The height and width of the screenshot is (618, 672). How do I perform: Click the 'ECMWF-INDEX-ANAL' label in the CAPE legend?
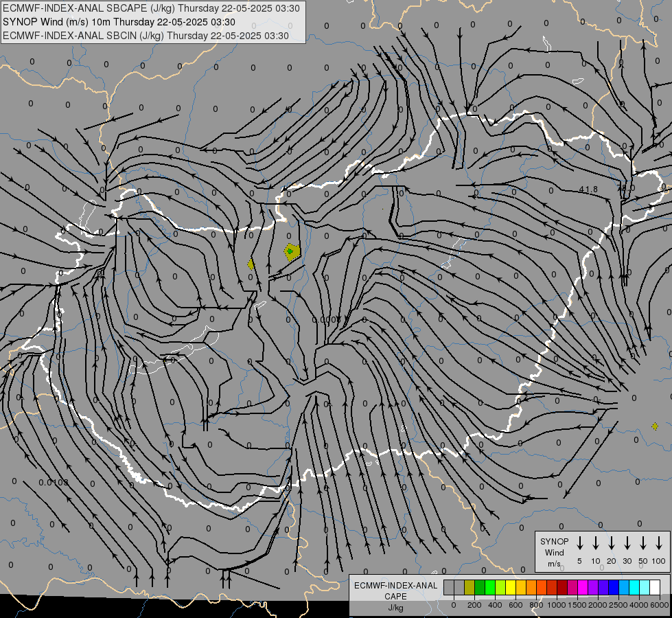coord(395,586)
